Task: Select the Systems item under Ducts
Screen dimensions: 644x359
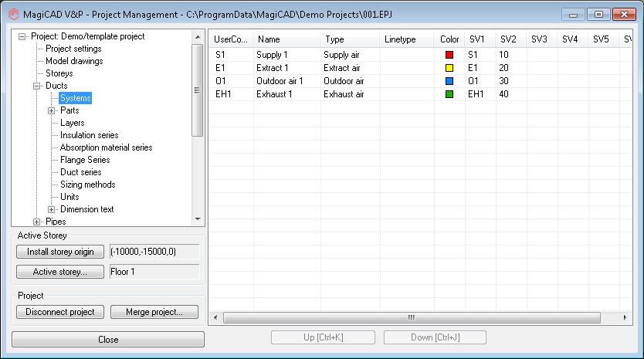Action: (75, 98)
